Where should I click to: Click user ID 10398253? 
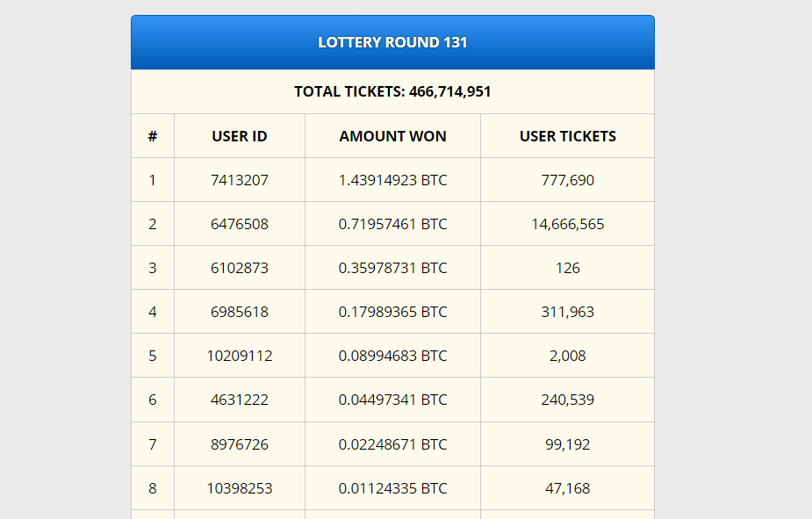tap(240, 488)
